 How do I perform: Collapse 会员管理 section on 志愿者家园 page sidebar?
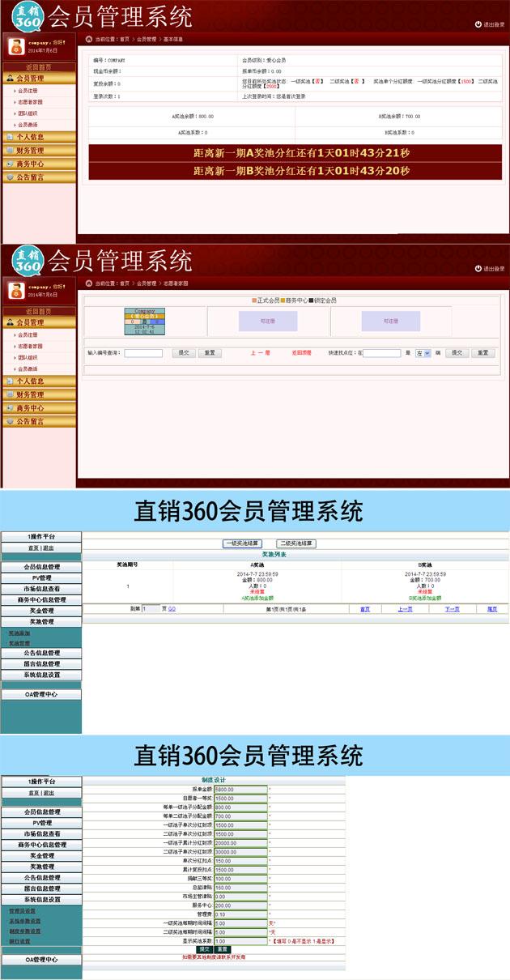click(x=39, y=322)
